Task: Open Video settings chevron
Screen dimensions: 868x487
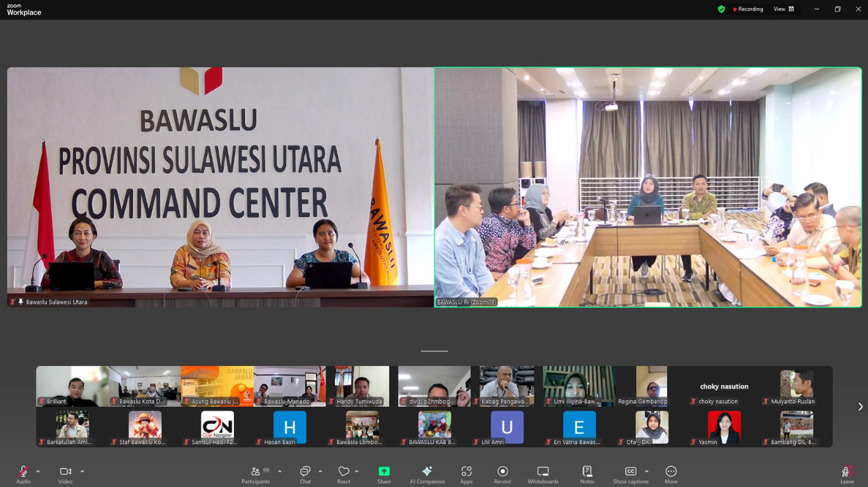Action: coord(82,471)
